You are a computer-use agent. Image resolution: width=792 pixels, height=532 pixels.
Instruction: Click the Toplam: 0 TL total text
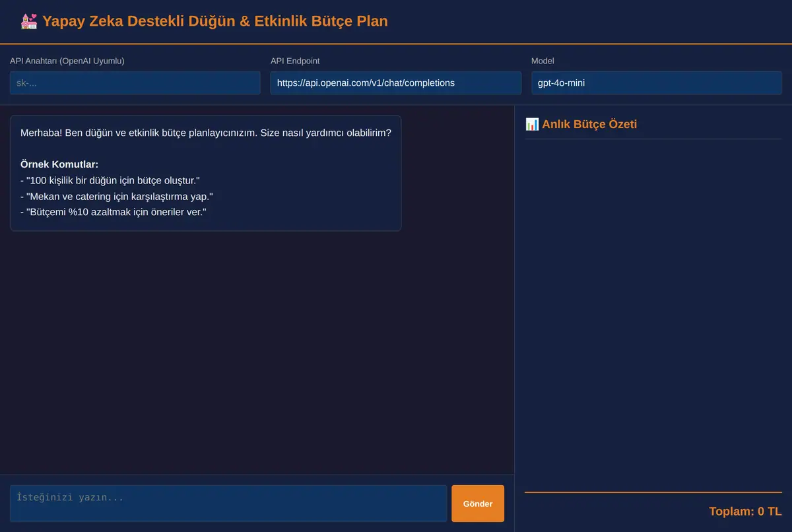[745, 512]
